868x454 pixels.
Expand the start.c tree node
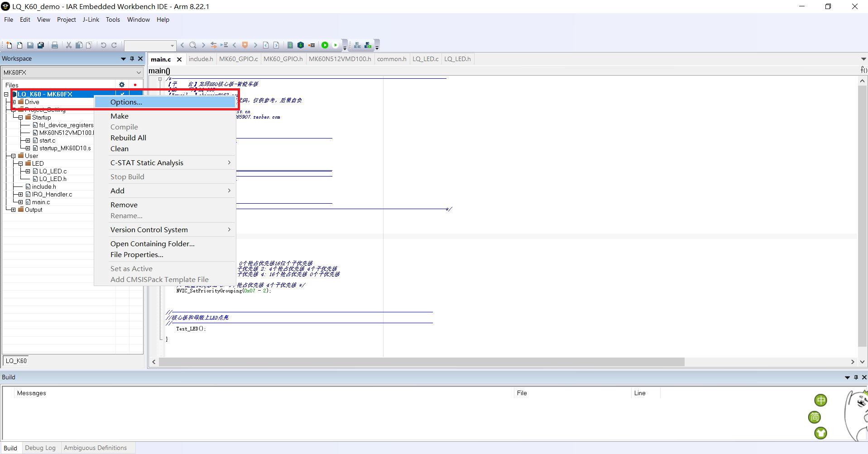pos(28,140)
